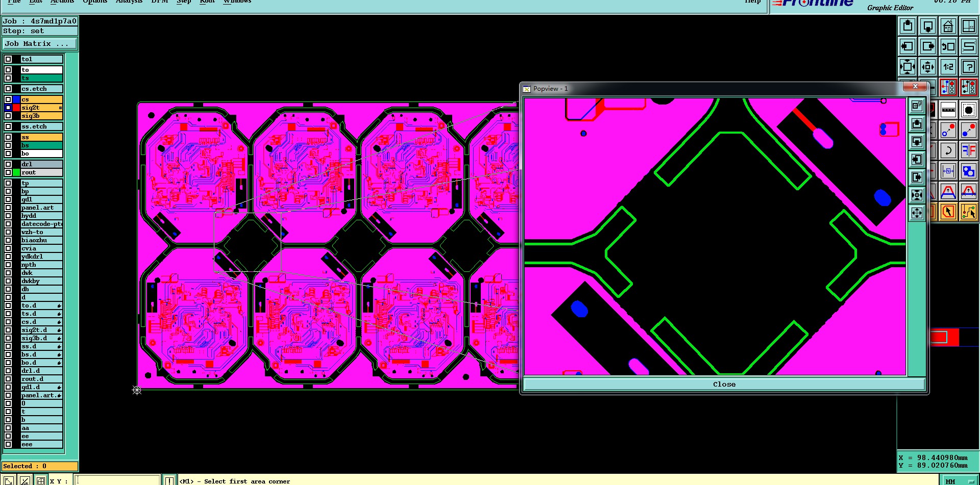Open the Options menu
The width and height of the screenshot is (980, 485).
coord(95,2)
